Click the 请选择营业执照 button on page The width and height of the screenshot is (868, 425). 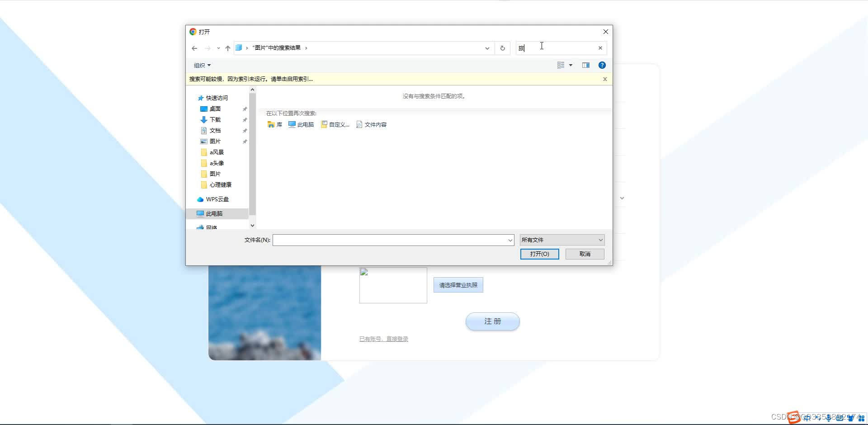click(458, 285)
